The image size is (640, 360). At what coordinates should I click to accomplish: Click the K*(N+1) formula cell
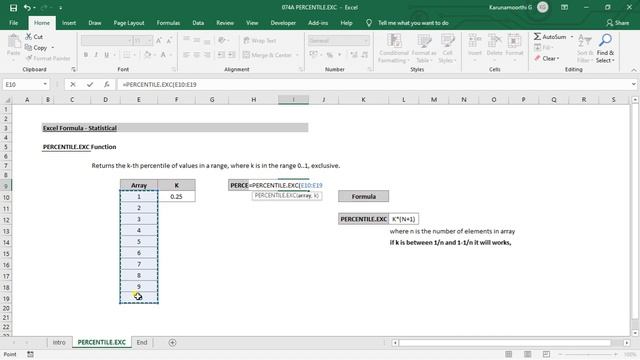[x=403, y=219]
